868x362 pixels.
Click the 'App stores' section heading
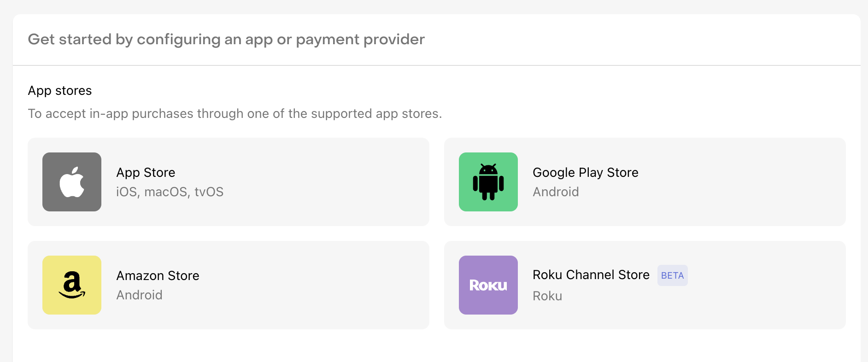coord(60,91)
